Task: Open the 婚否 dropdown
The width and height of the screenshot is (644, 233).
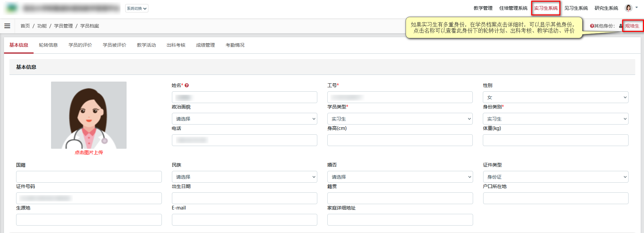Action: coord(400,177)
